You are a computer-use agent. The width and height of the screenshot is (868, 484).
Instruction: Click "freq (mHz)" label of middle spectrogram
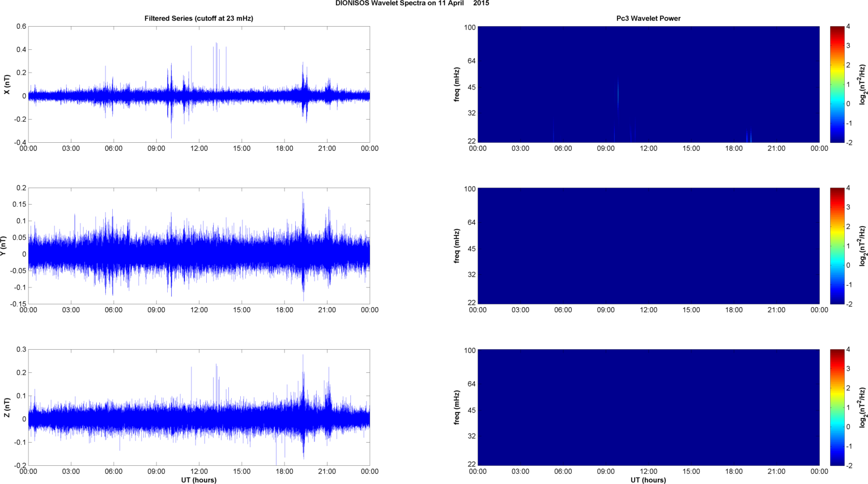coord(457,246)
